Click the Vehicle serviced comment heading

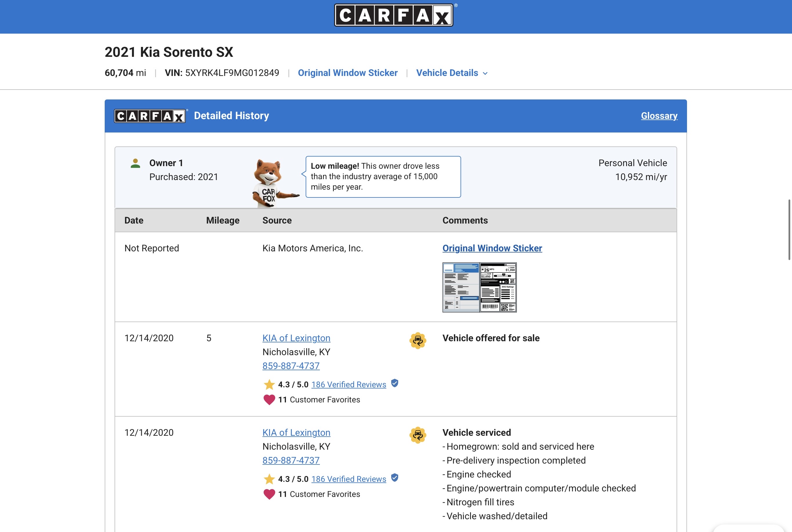[476, 433]
